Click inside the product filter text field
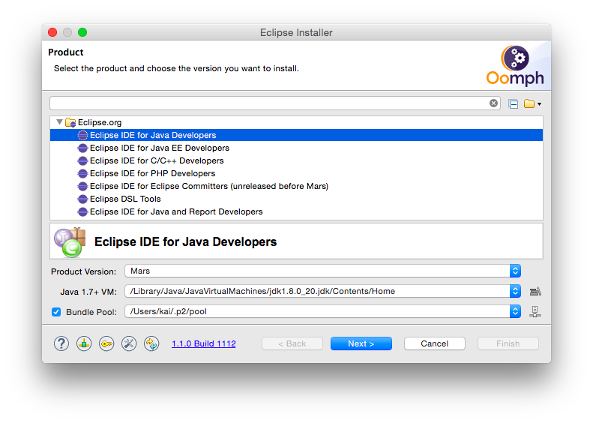Screen dimensions: 593x423 (x=269, y=103)
